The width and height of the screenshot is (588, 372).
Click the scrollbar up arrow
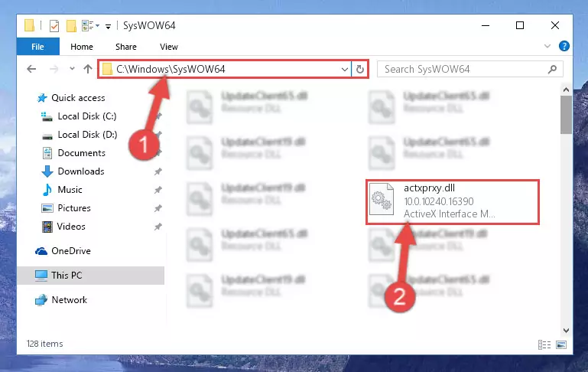click(566, 90)
